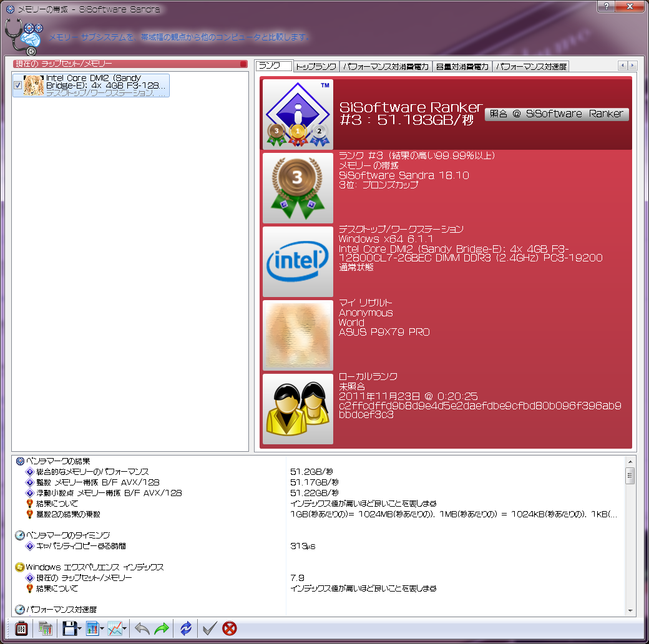Screen dimensions: 649x644
Task: Click the ASUS P9X79 PRO text
Action: (384, 332)
